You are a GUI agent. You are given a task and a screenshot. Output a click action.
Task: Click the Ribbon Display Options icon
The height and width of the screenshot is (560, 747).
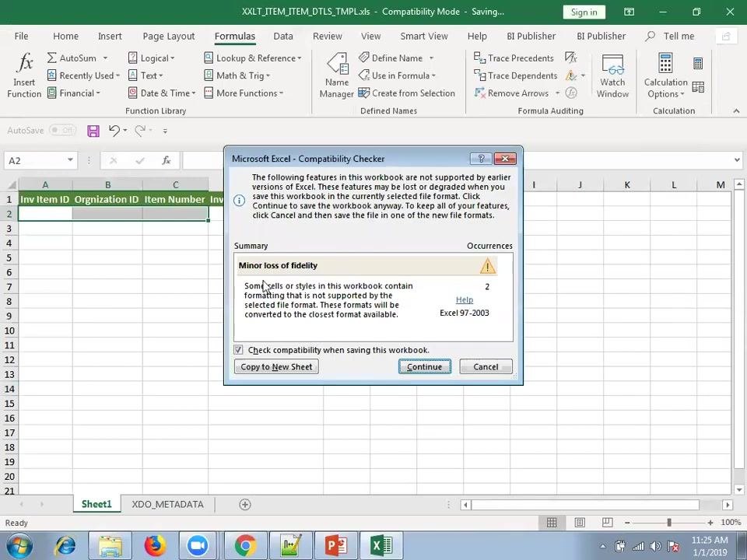[x=629, y=12]
